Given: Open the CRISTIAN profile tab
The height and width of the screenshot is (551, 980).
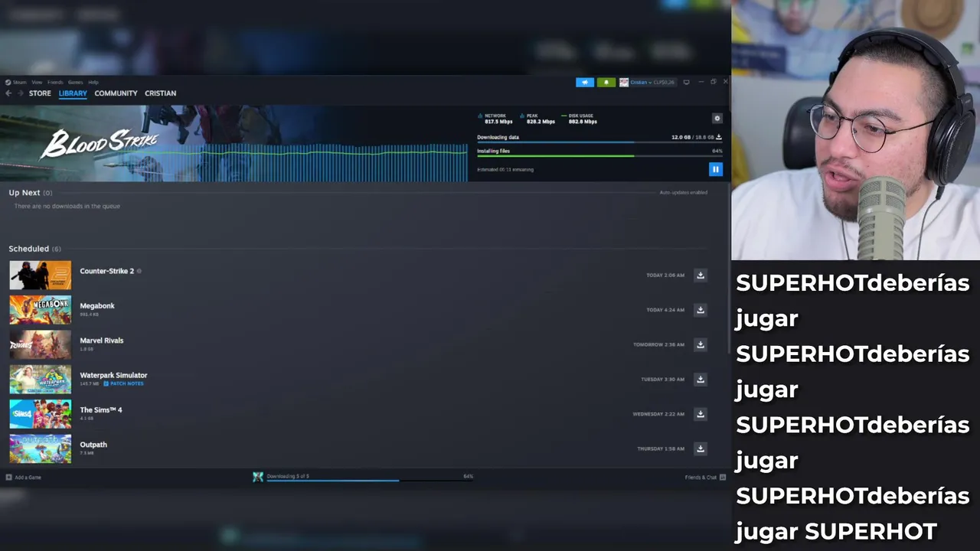Looking at the screenshot, I should pos(160,93).
